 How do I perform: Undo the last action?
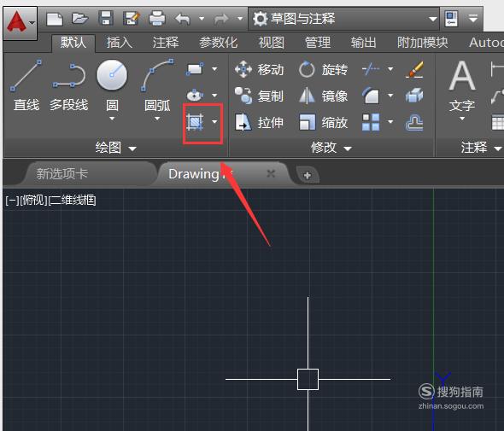(183, 19)
